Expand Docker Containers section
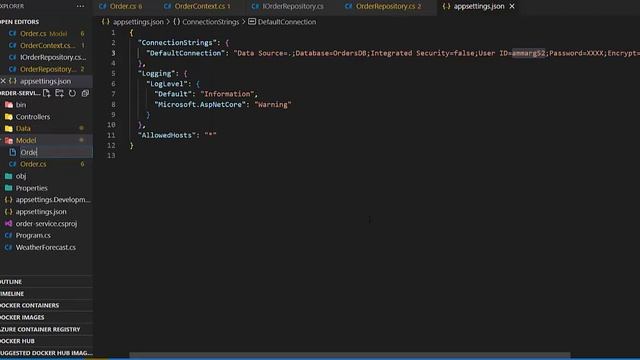 (x=46, y=305)
